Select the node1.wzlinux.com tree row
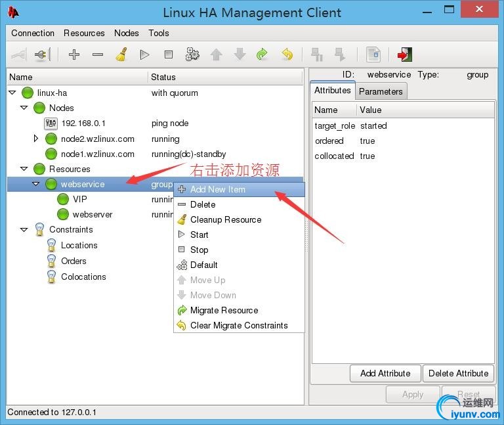Viewport: 504px width, 425px height. (x=155, y=154)
